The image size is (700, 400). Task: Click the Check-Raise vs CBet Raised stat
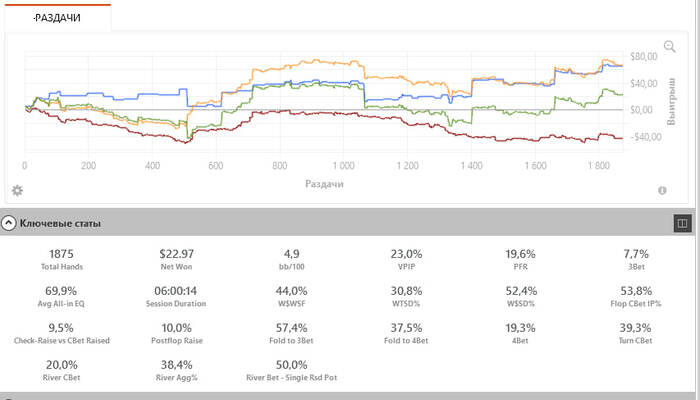[61, 333]
